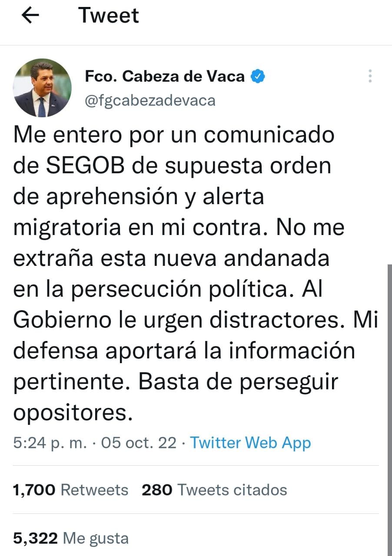Image resolution: width=392 pixels, height=556 pixels.
Task: View the 1,700 Retweets list
Action: (71, 490)
